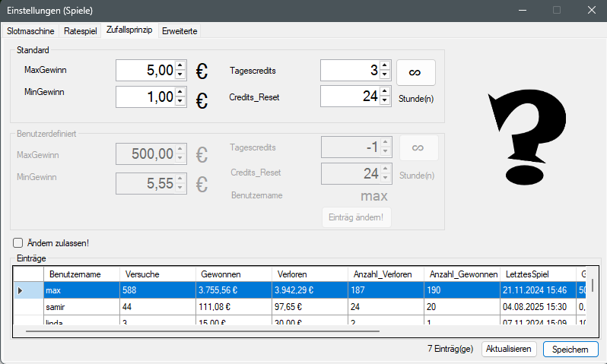The width and height of the screenshot is (607, 364).
Task: Click the Aktualisieren button
Action: 509,349
